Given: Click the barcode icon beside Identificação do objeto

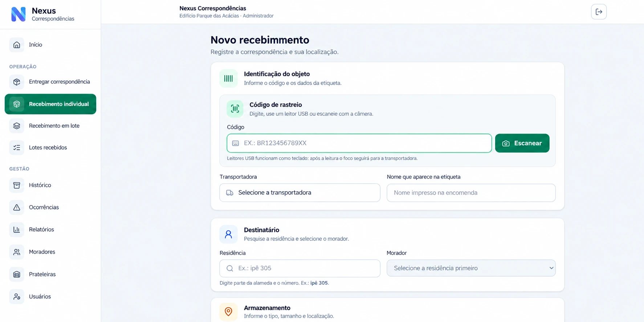Looking at the screenshot, I should pos(228,78).
